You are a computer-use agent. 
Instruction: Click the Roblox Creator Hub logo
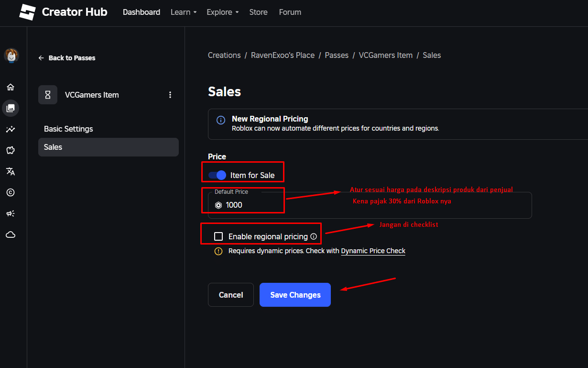click(27, 12)
